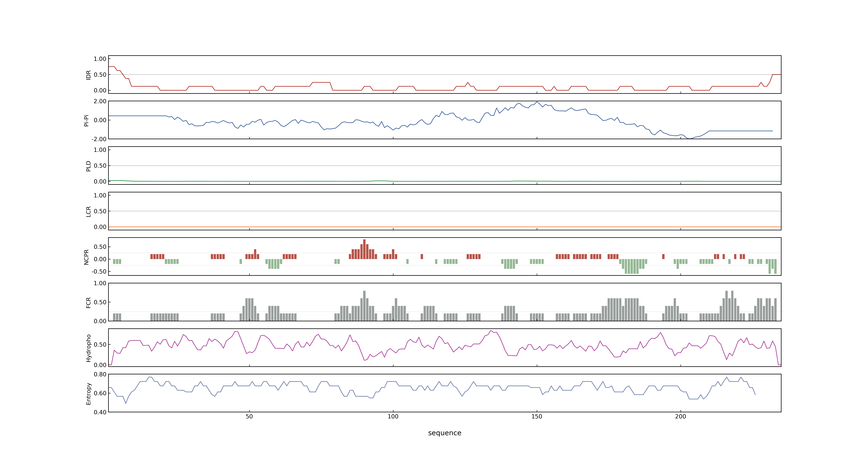Click the Entropy dip near position 7
The image size is (868, 463).
126,403
